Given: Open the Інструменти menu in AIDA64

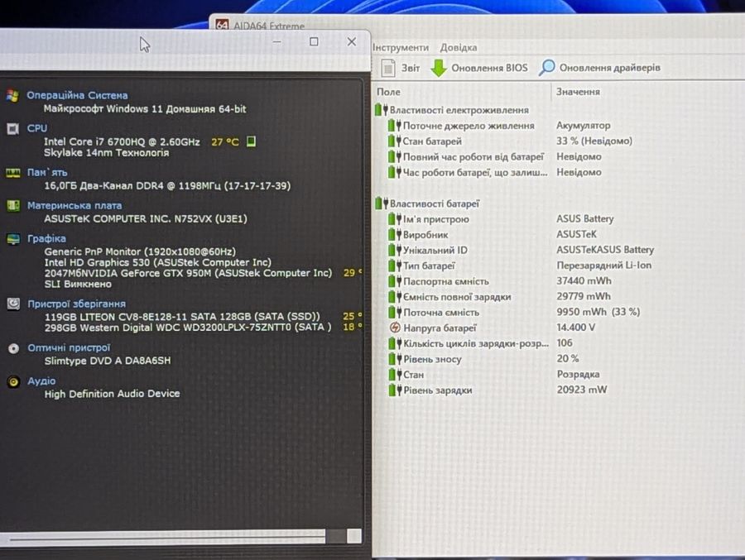Looking at the screenshot, I should pyautogui.click(x=401, y=47).
